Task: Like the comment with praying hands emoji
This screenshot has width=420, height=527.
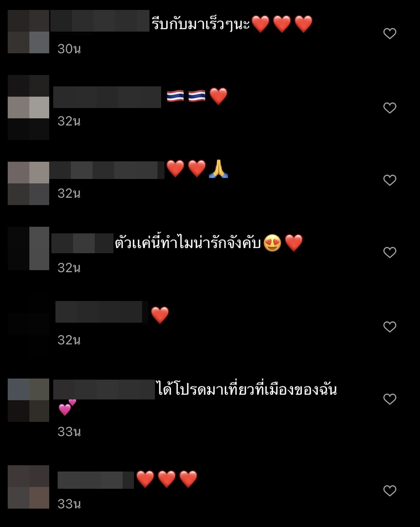Action: 390,180
